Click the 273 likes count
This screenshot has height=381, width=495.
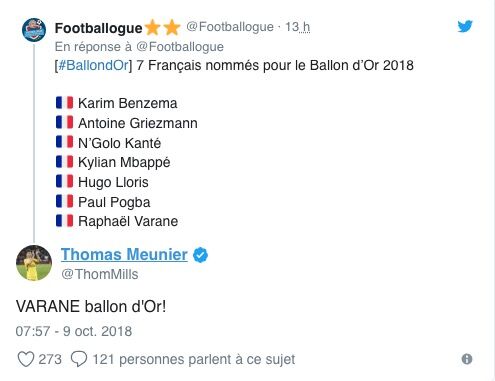point(50,359)
